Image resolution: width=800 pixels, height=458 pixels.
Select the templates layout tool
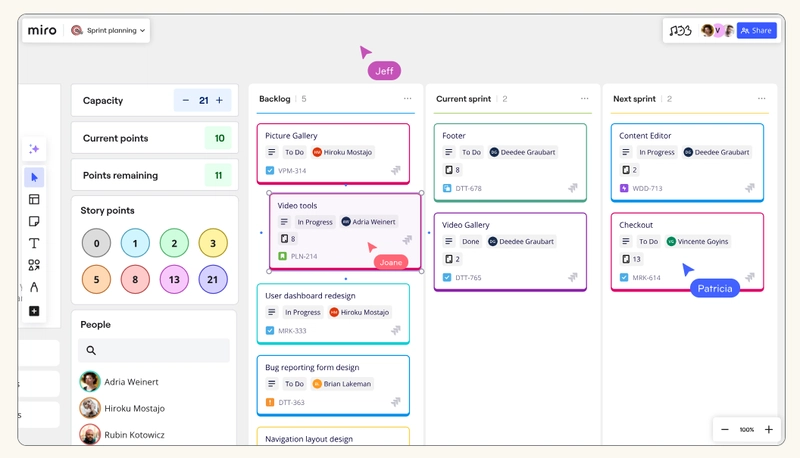point(34,199)
